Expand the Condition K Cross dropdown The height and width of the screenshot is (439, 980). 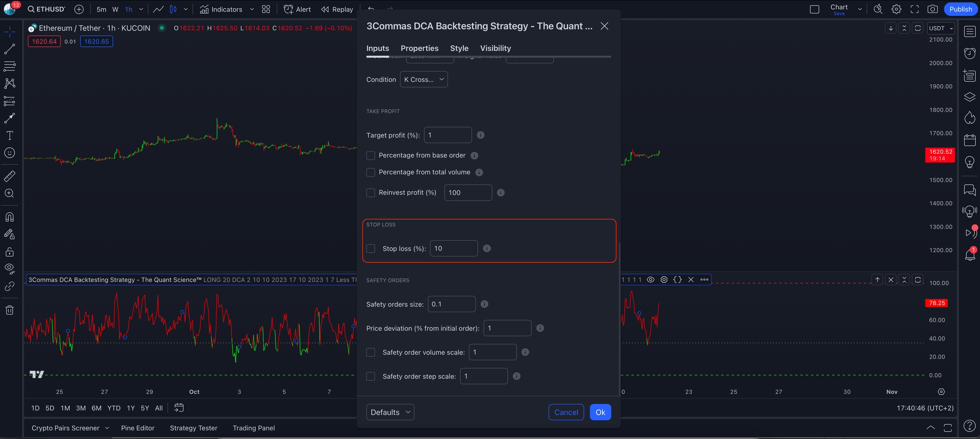424,80
